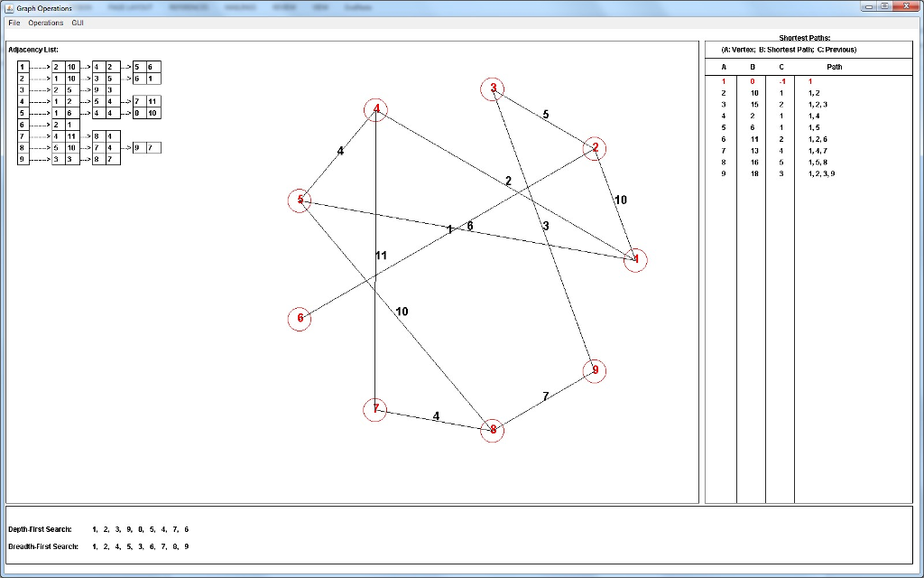Click the '7 11' node in adjacency row 4
This screenshot has width=924, height=578.
(147, 101)
